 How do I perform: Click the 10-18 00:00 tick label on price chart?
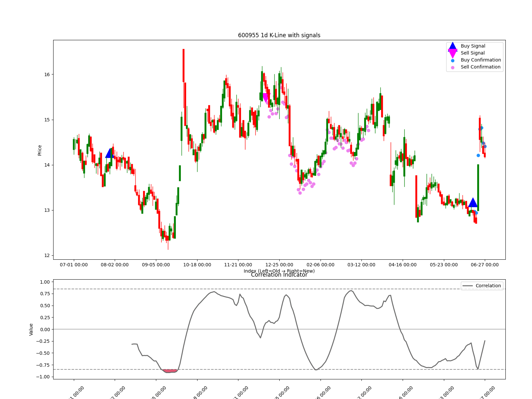[197, 265]
